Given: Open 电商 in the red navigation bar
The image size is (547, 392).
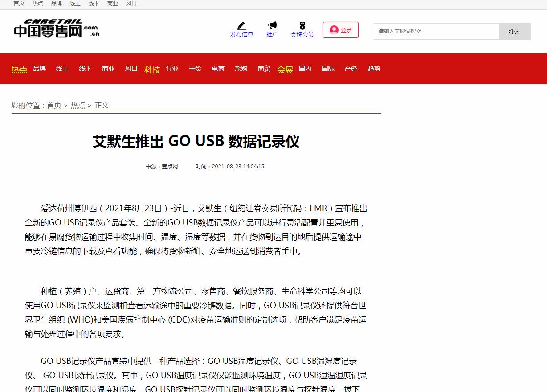Looking at the screenshot, I should (x=218, y=69).
